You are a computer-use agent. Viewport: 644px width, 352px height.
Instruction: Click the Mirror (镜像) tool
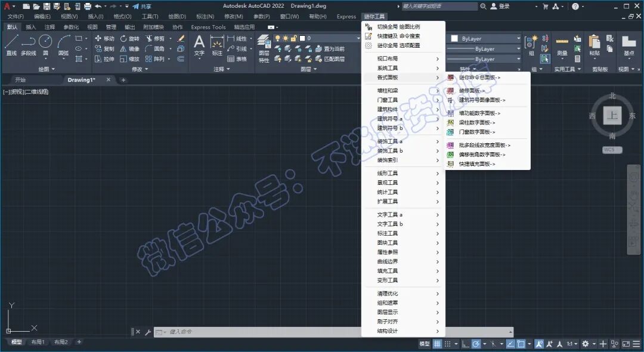coord(130,48)
